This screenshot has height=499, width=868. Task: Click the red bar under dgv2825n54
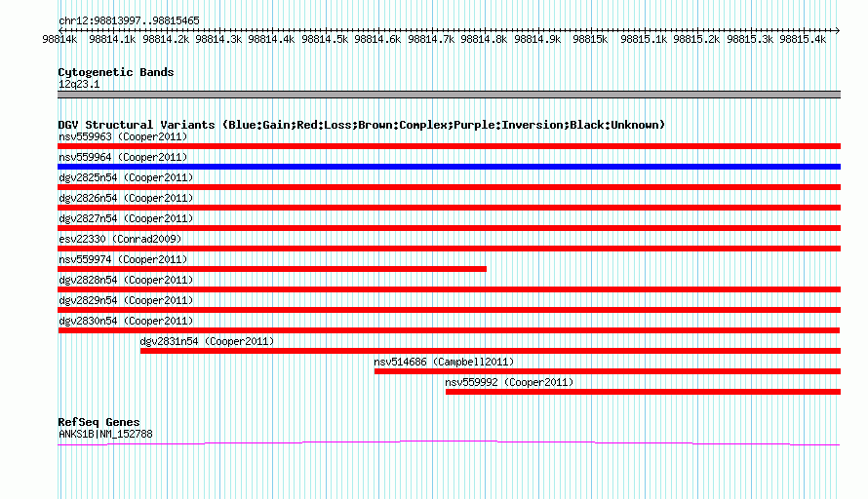click(x=449, y=187)
